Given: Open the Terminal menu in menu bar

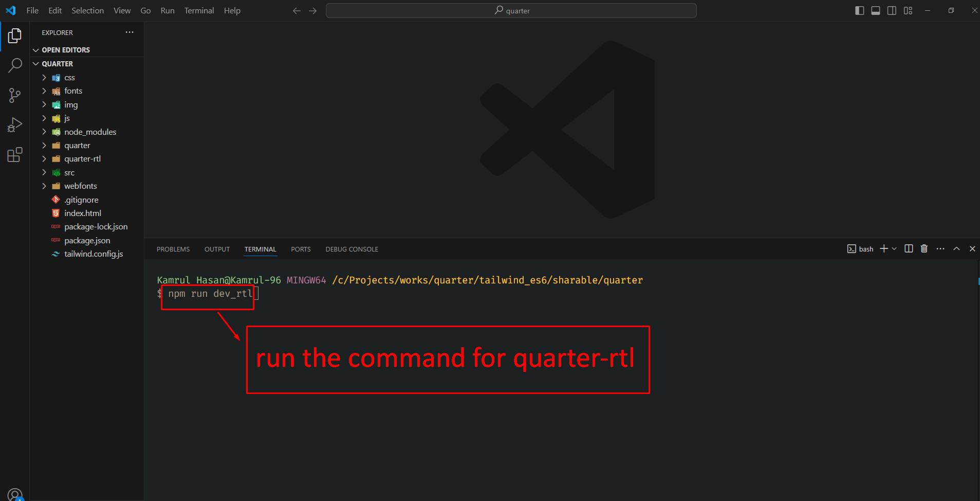Looking at the screenshot, I should (x=199, y=11).
